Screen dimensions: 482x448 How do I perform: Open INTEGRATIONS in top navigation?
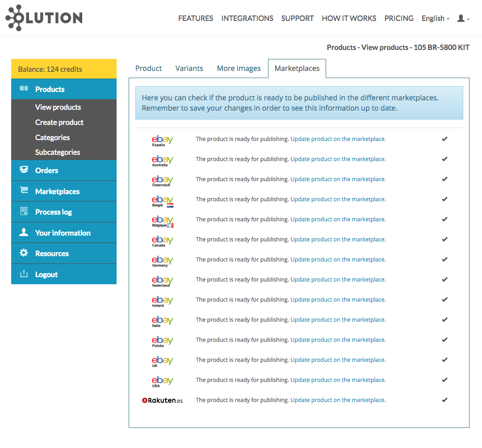click(x=247, y=18)
